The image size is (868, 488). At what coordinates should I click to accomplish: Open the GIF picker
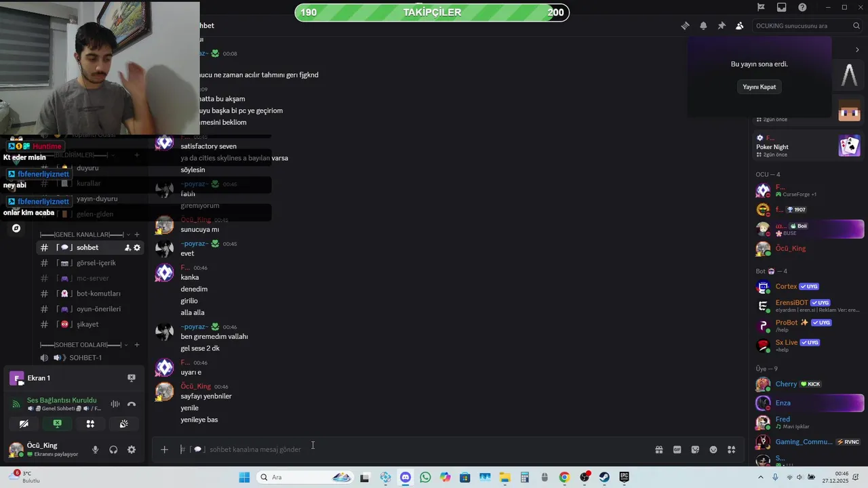[677, 449]
